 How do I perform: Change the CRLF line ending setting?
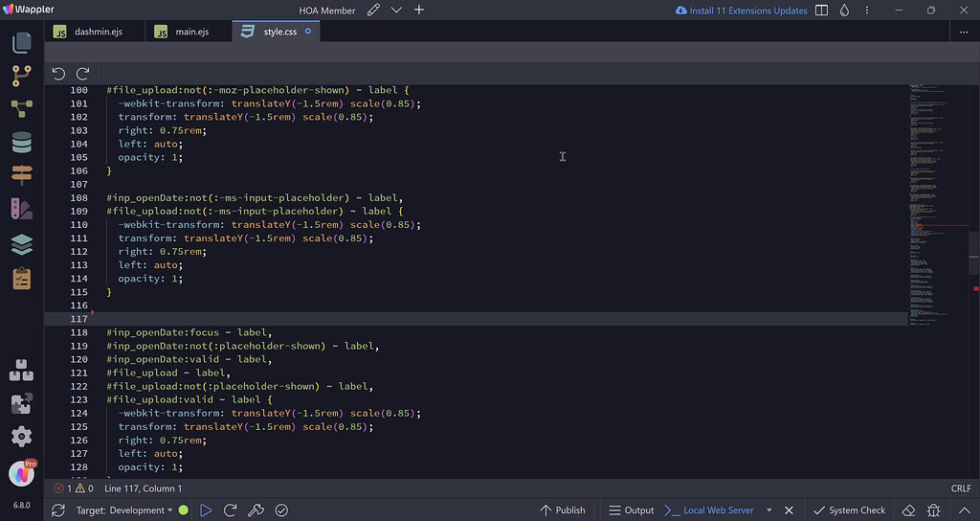point(961,488)
